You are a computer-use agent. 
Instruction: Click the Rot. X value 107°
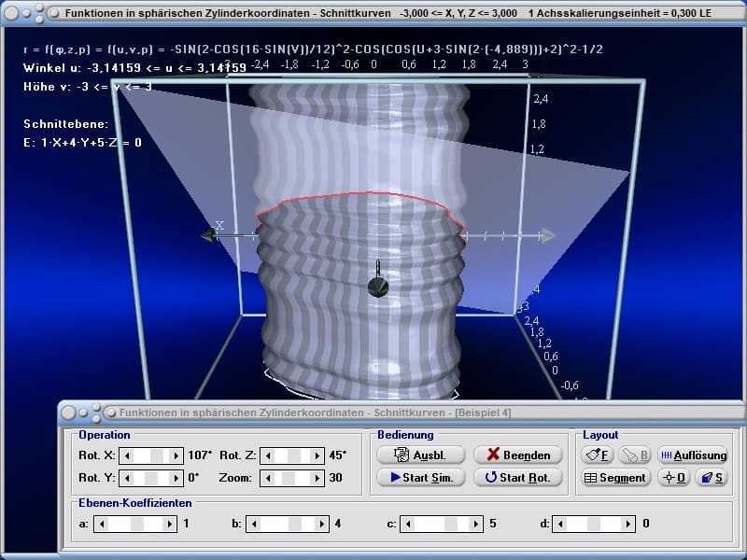point(200,455)
